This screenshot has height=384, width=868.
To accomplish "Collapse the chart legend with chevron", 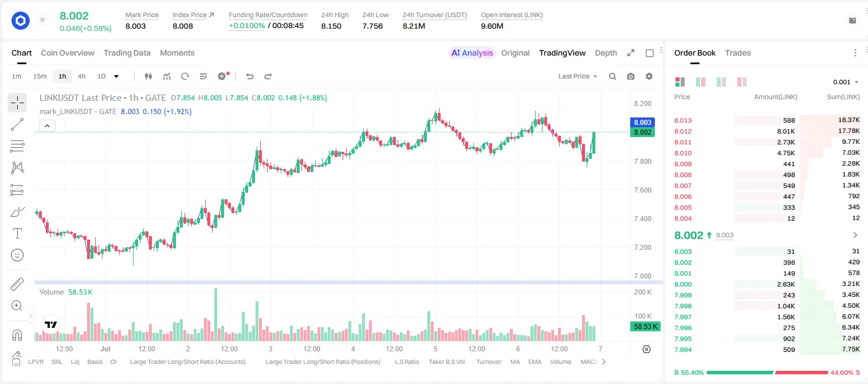I will coord(47,126).
